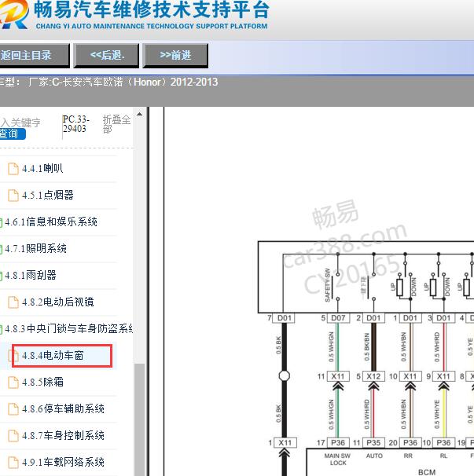This screenshot has height=476, width=474.
Task: Go forward with the >>前进 button
Action: click(x=175, y=55)
